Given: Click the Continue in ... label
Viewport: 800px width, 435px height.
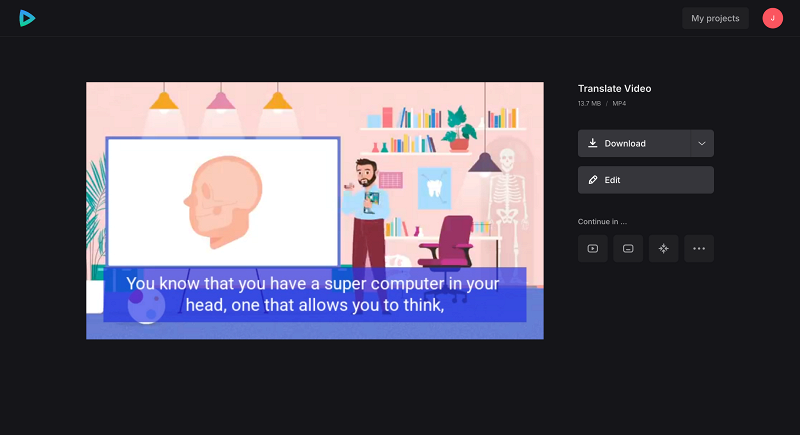Looking at the screenshot, I should [602, 221].
